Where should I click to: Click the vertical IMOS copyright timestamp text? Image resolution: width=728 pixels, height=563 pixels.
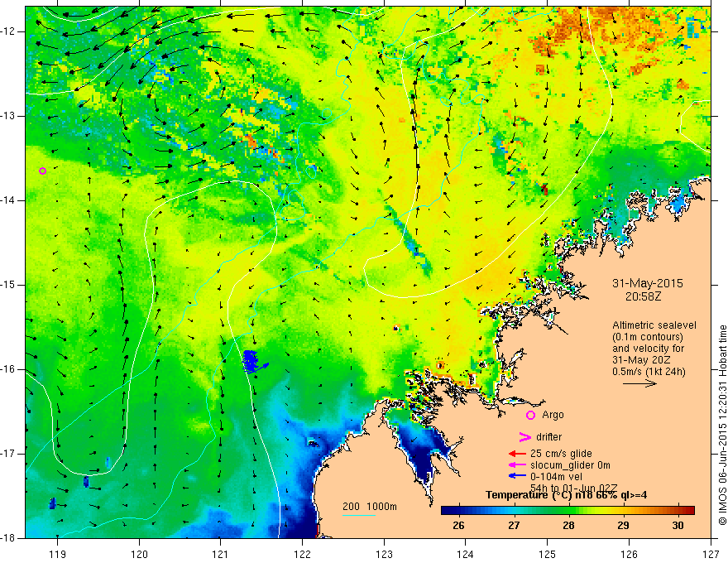722,425
